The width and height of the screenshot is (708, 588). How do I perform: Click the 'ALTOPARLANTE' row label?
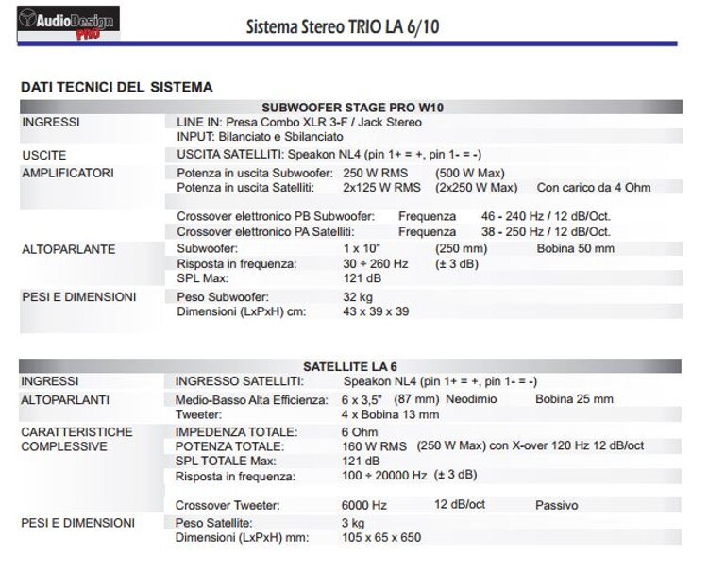pos(69,249)
